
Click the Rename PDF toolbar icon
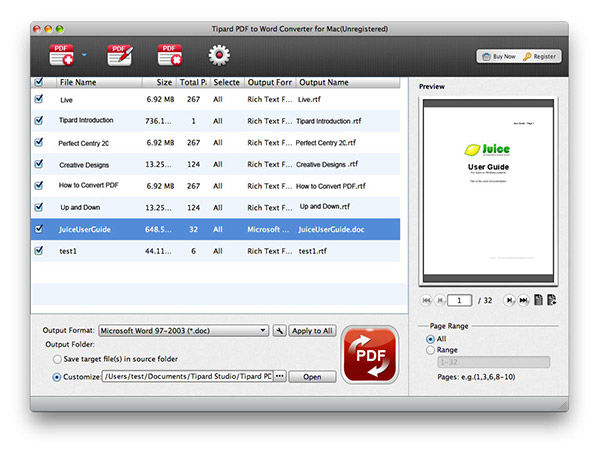pyautogui.click(x=121, y=55)
